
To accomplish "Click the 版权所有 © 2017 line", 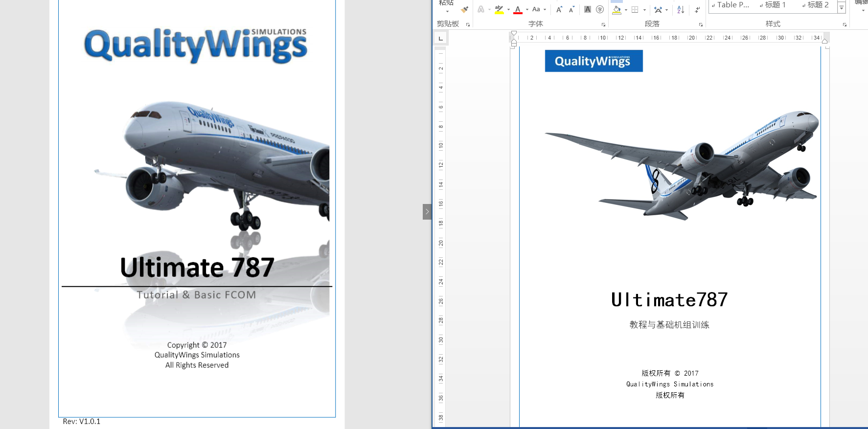I will pyautogui.click(x=670, y=373).
